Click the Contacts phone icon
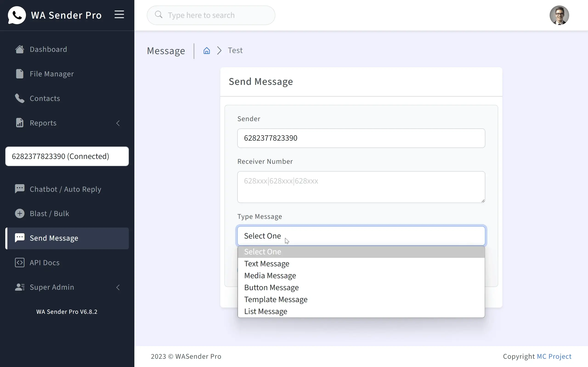588x367 pixels. [20, 98]
